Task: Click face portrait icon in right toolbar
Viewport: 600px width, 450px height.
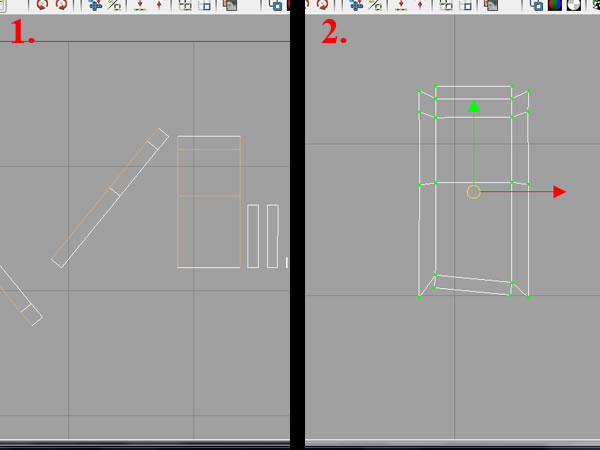Action: point(491,5)
